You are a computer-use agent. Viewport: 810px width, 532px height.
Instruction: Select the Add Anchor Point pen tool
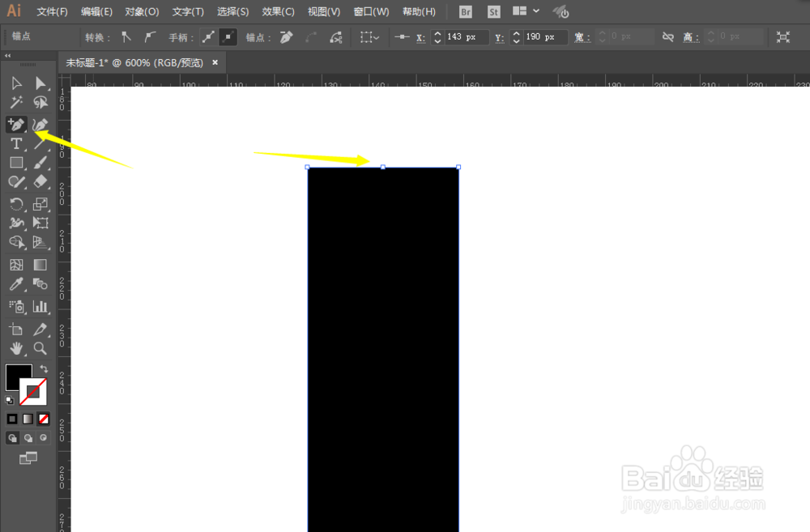pyautogui.click(x=16, y=125)
